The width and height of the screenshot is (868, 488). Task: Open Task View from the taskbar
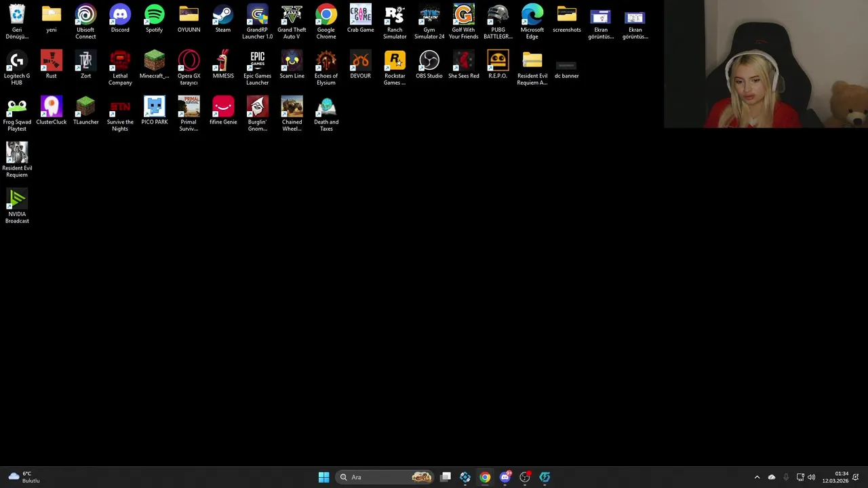[446, 477]
